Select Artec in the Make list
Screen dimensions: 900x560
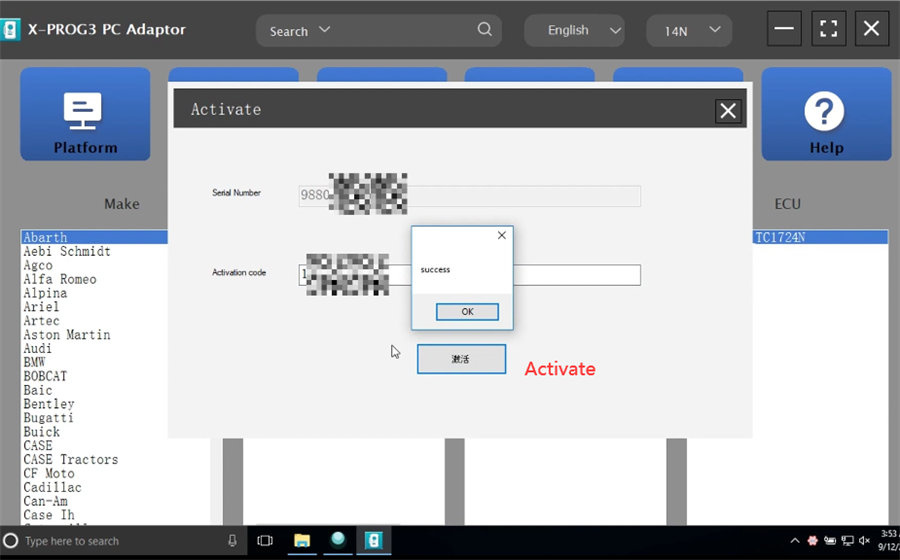click(x=41, y=321)
